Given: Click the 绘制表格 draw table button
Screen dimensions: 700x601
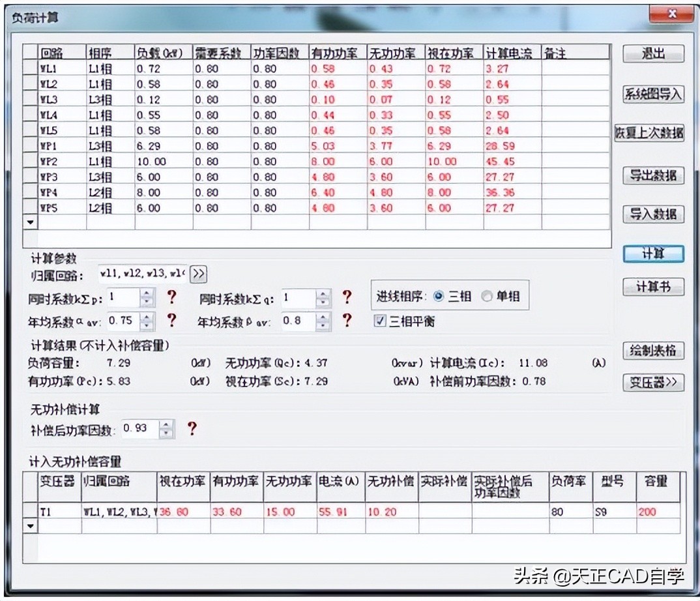Looking at the screenshot, I should pyautogui.click(x=652, y=351).
